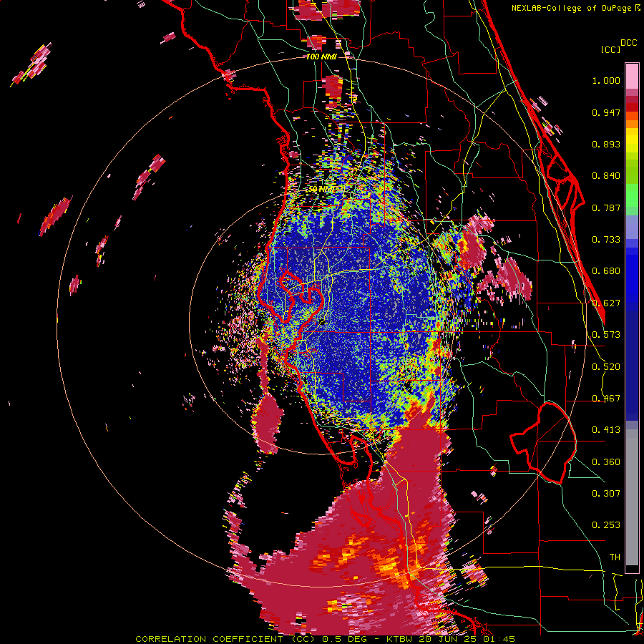
Task: Click the NEXLAB-College of DuPage label
Action: pos(575,8)
